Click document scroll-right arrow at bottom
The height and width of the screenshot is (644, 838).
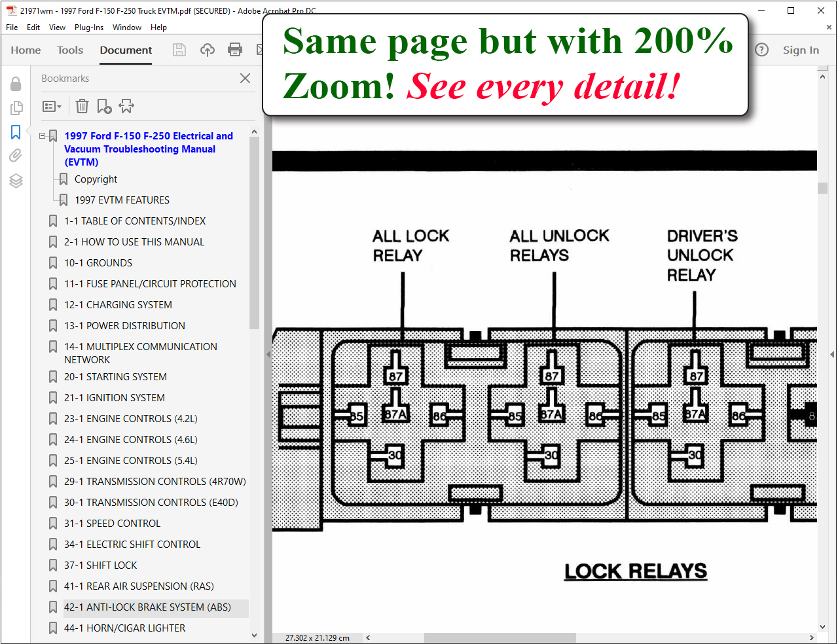point(812,637)
